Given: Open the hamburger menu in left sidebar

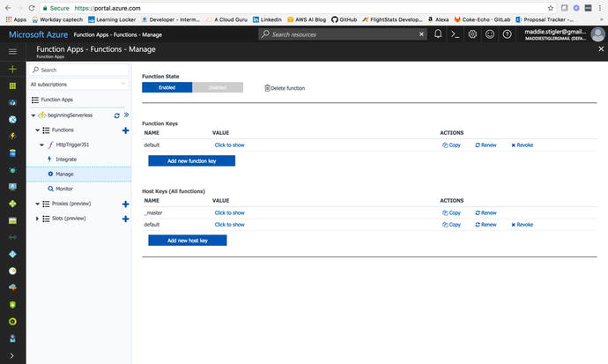Looking at the screenshot, I should tap(12, 52).
